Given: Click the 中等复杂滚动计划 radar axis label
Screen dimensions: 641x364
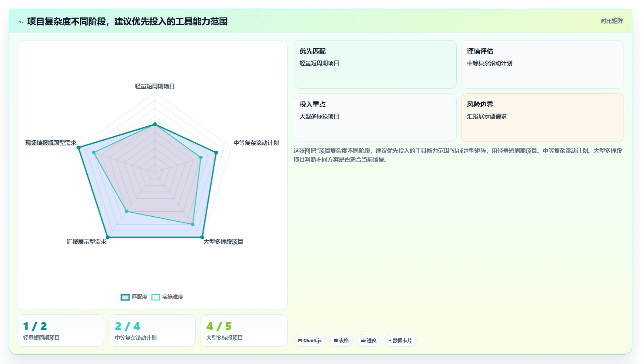Looking at the screenshot, I should [256, 143].
